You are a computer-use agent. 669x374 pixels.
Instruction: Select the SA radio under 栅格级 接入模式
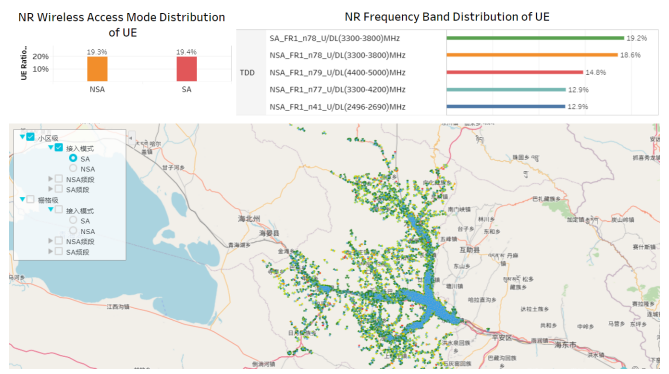73,220
